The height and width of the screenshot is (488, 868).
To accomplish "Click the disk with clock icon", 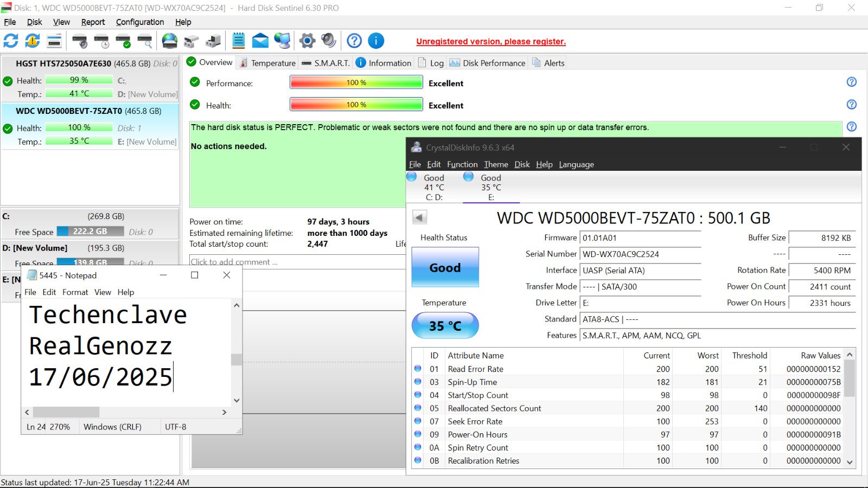I will (x=101, y=41).
